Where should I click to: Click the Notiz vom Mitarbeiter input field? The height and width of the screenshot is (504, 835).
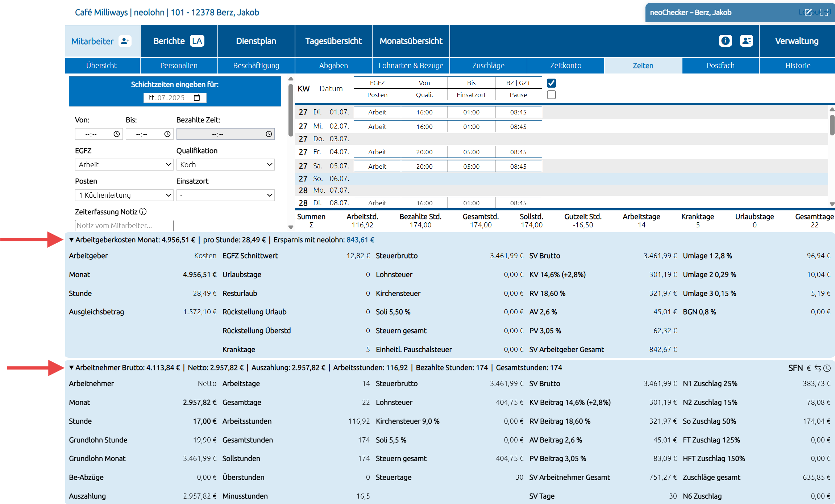click(x=124, y=226)
